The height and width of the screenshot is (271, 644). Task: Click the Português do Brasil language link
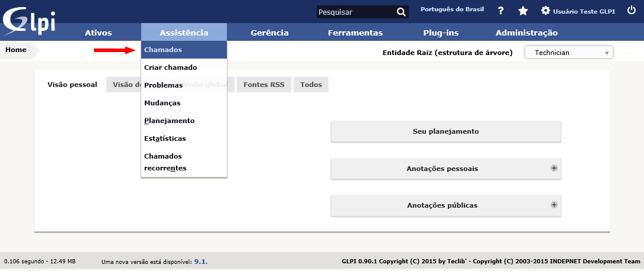[452, 9]
